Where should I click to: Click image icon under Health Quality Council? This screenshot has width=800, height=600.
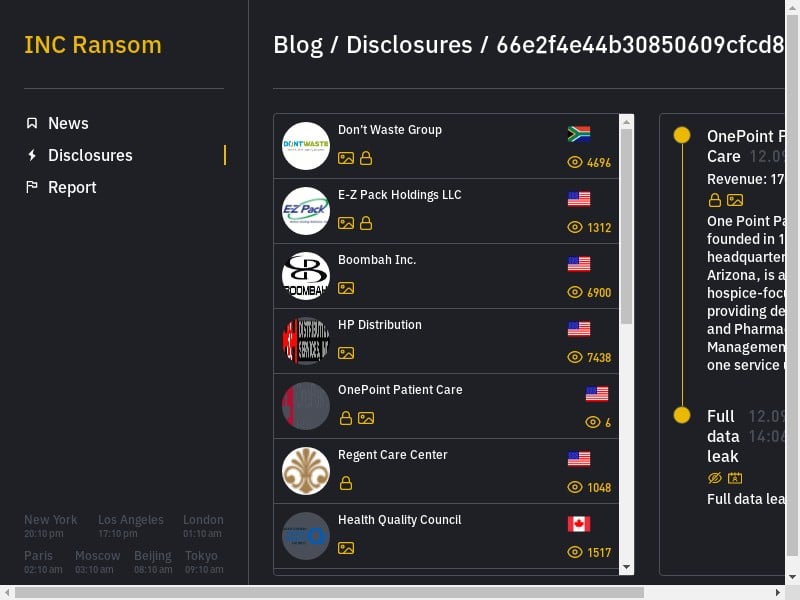(346, 548)
